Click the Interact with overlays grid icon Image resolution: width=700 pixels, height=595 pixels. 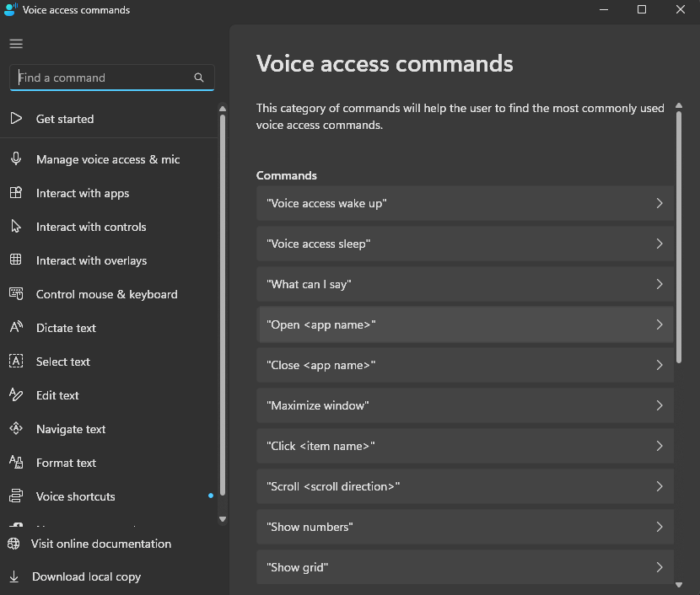[16, 260]
